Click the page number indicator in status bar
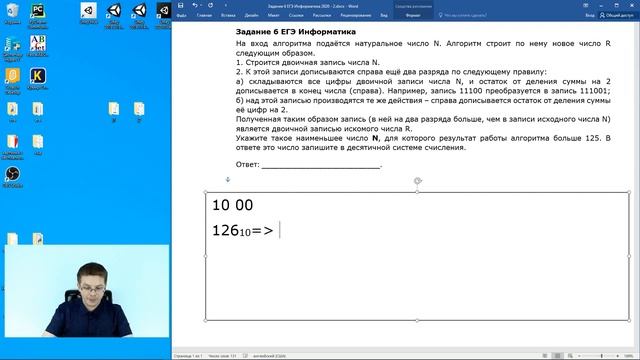640x360 pixels. (188, 356)
